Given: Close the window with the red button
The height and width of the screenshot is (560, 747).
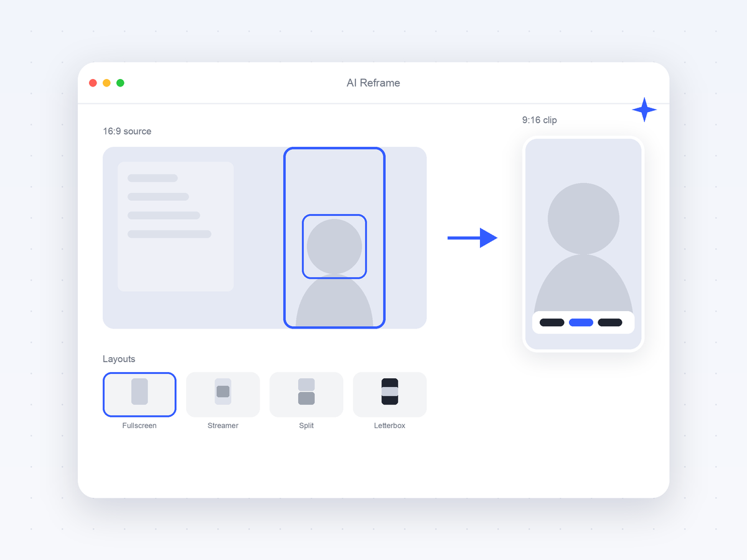Looking at the screenshot, I should point(93,83).
